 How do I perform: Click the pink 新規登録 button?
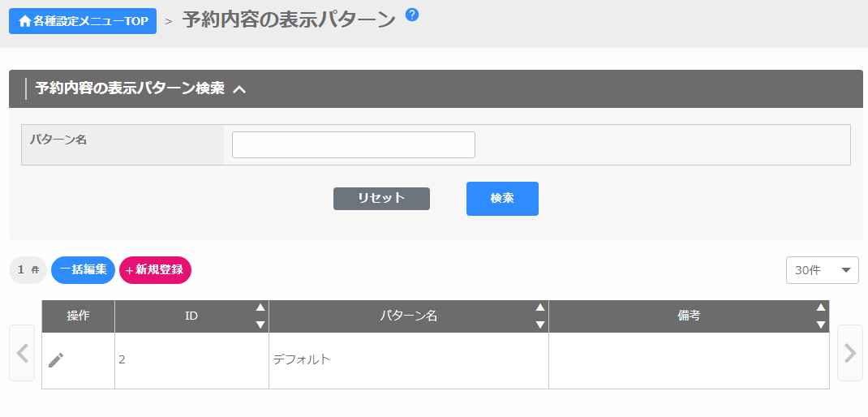[x=155, y=270]
